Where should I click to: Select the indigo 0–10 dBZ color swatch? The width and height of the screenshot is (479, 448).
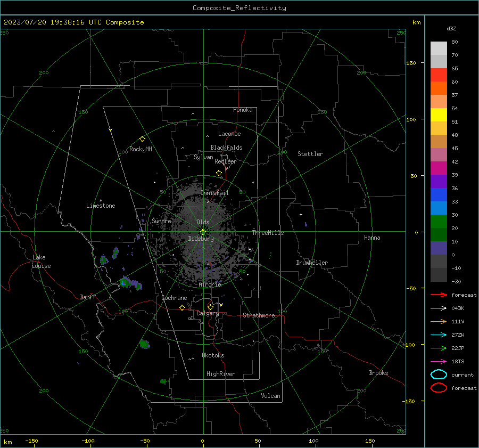tap(439, 248)
